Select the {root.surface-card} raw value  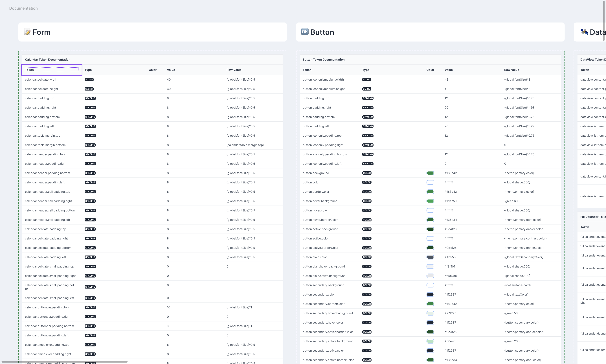click(x=517, y=285)
